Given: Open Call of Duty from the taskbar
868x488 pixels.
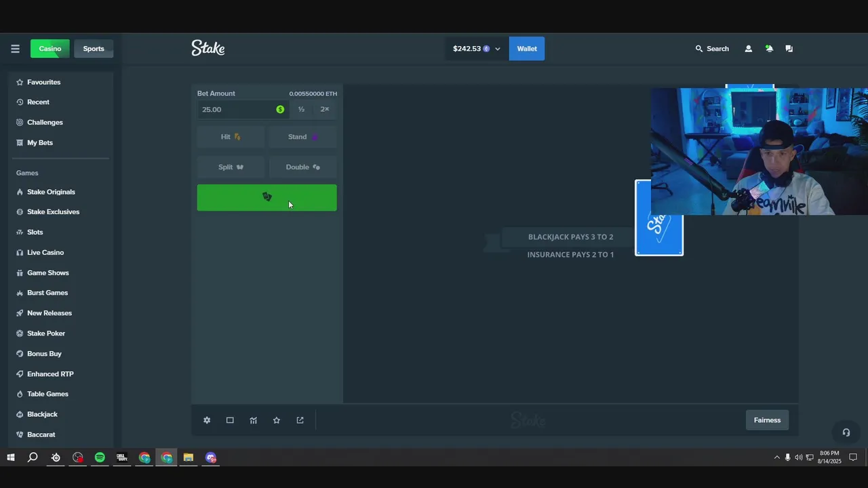Looking at the screenshot, I should (122, 457).
